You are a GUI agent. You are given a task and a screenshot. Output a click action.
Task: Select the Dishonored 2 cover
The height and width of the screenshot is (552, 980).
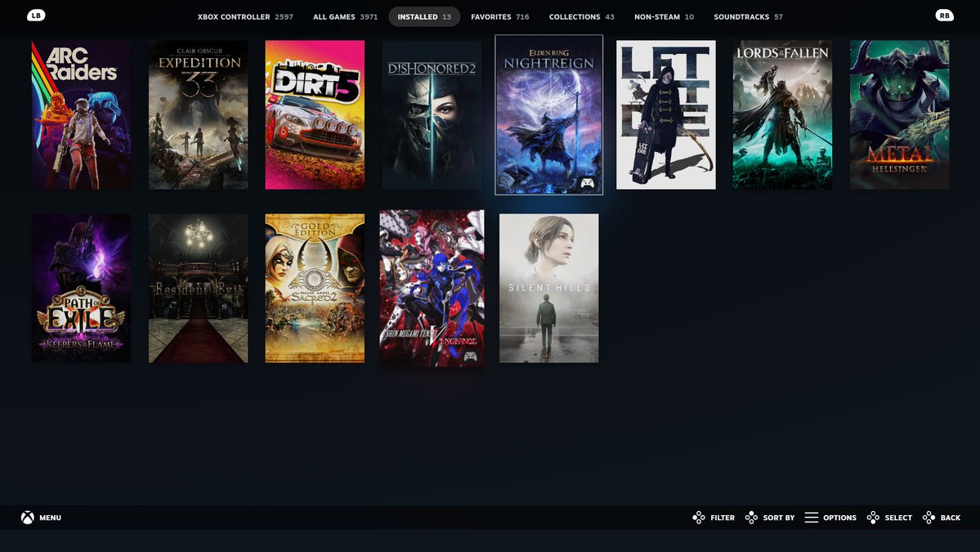[x=432, y=115]
